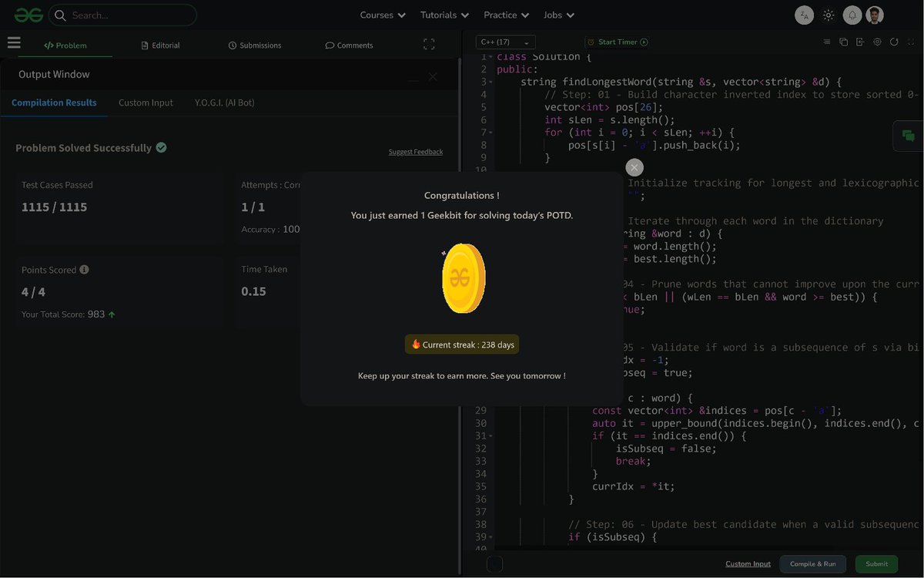Image resolution: width=924 pixels, height=578 pixels.
Task: Click the Start Timer button
Action: point(617,42)
